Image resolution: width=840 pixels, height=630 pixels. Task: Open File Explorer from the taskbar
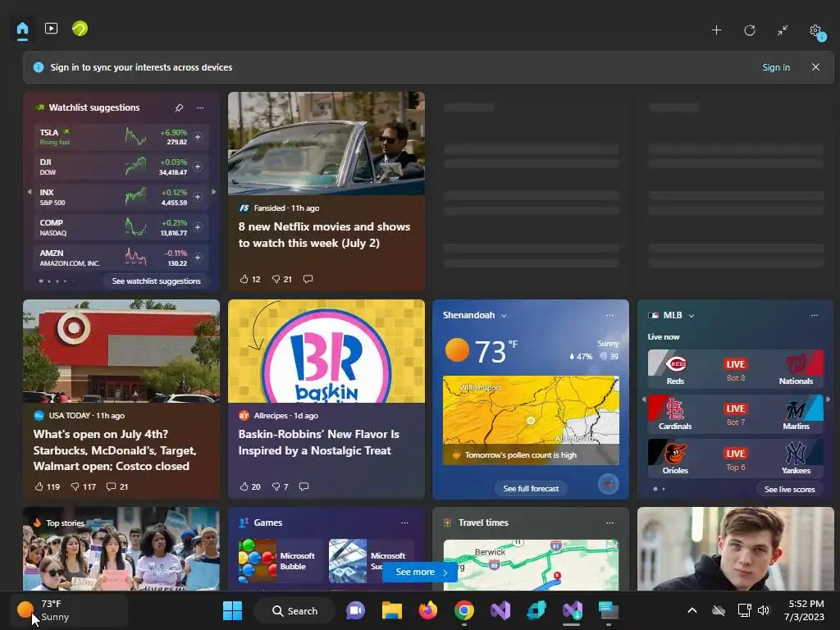(x=391, y=610)
